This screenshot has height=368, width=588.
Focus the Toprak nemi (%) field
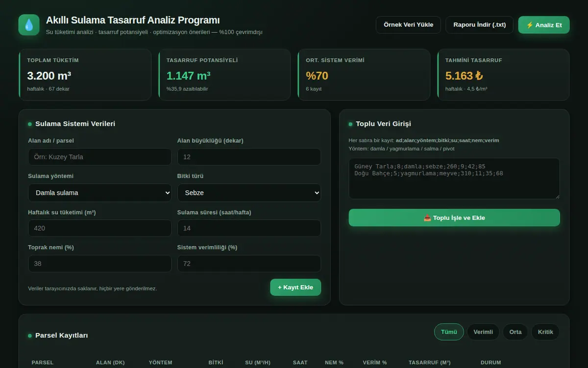(100, 263)
